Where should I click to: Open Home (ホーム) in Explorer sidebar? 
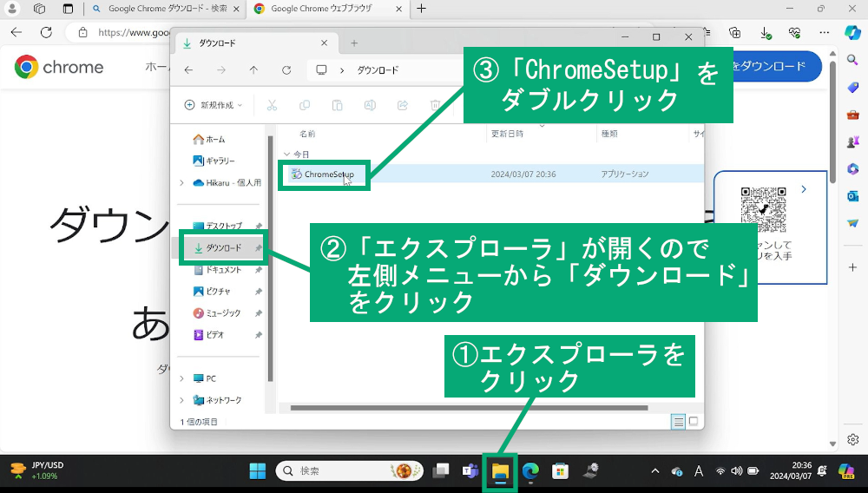[208, 140]
